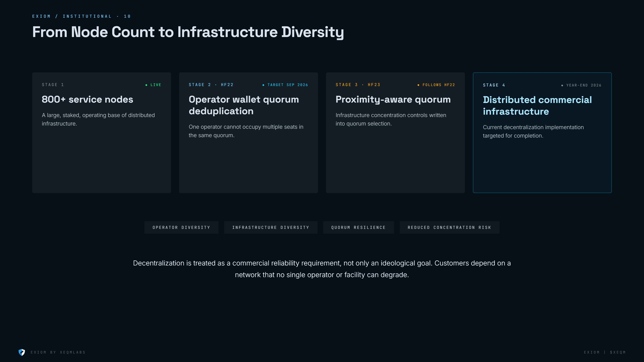This screenshot has height=362, width=644.
Task: Select the QUORUM RESILIENCE tag
Action: tap(358, 227)
